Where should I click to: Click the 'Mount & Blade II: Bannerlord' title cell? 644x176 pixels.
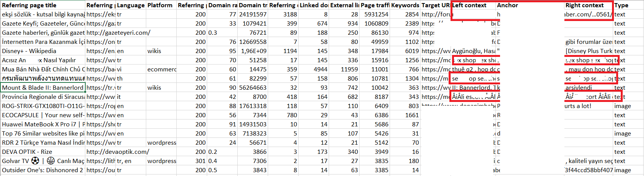43,87
